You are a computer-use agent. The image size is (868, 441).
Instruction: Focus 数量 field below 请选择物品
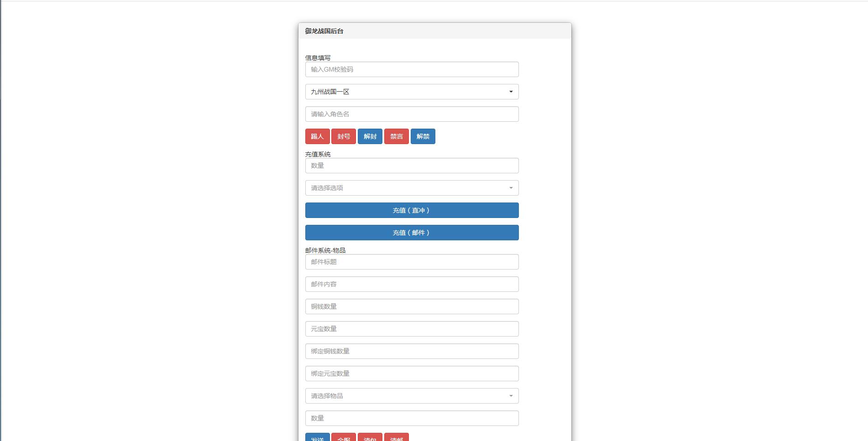[x=412, y=418]
